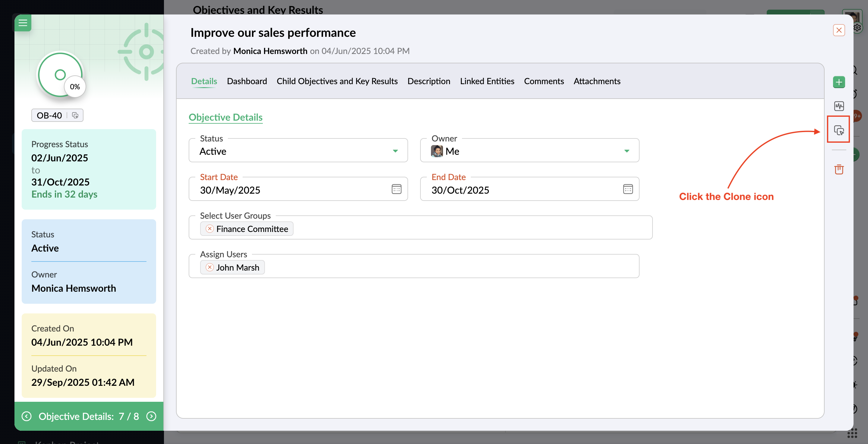The height and width of the screenshot is (444, 868).
Task: Go to next objective arrow
Action: 151,416
